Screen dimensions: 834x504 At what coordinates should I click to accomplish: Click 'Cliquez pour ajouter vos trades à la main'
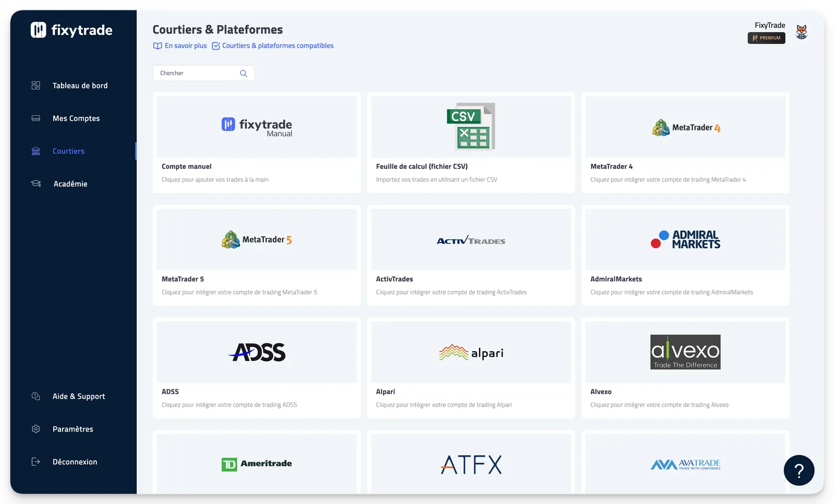[215, 180]
